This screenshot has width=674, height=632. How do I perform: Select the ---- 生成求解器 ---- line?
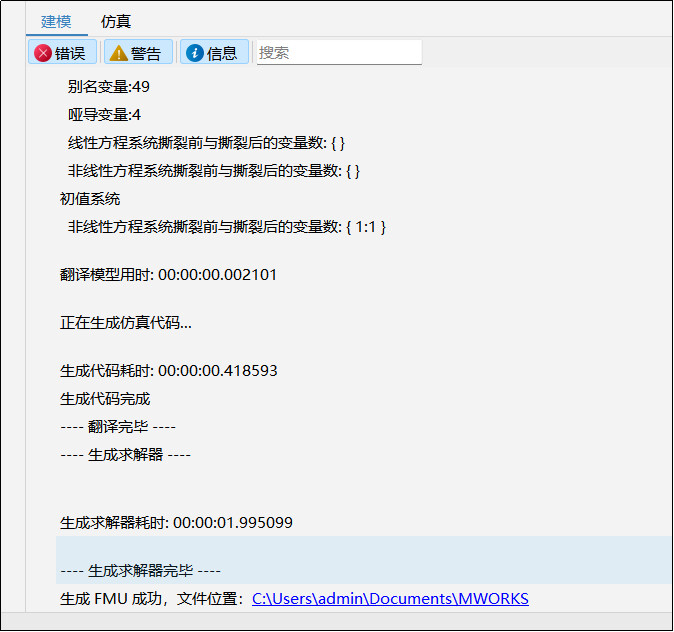click(x=125, y=455)
